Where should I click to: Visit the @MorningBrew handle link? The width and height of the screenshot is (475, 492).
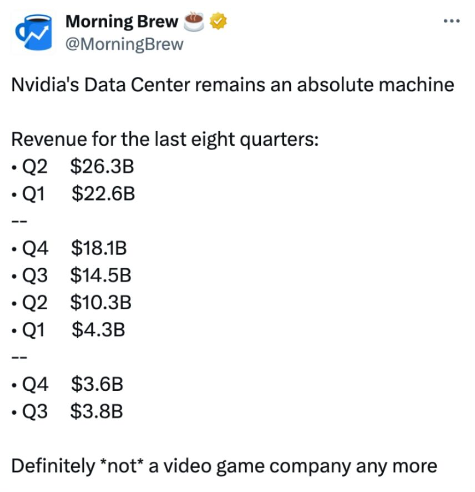(x=124, y=44)
